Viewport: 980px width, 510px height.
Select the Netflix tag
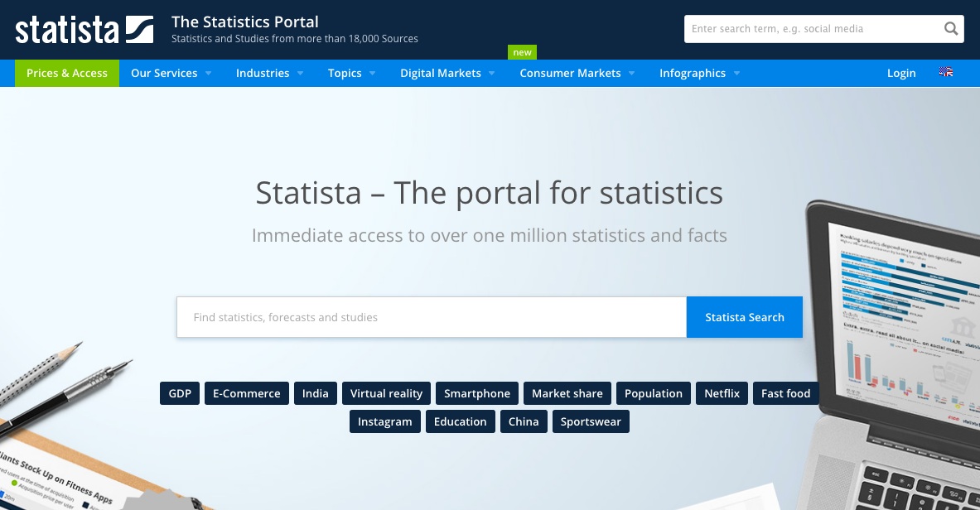point(722,393)
